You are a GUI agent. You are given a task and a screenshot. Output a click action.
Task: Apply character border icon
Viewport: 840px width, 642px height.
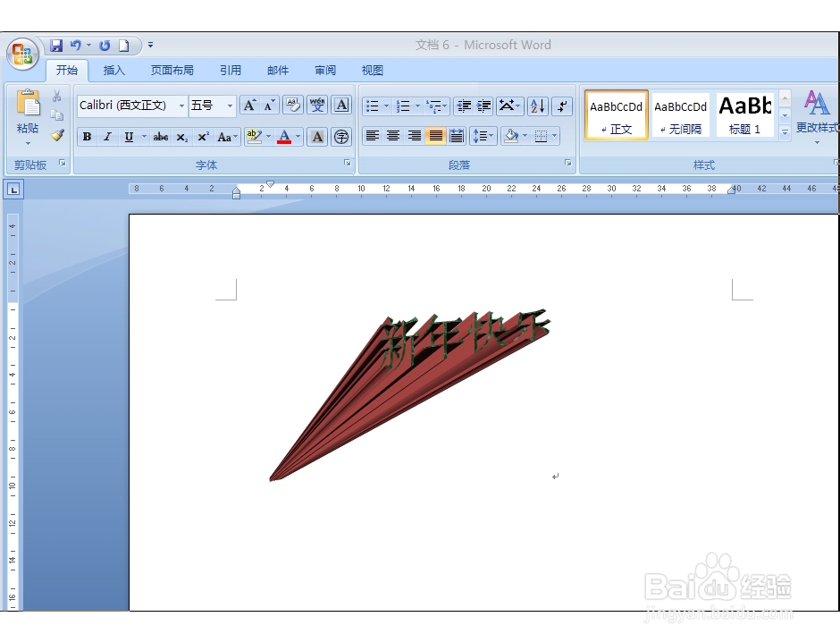point(341,105)
